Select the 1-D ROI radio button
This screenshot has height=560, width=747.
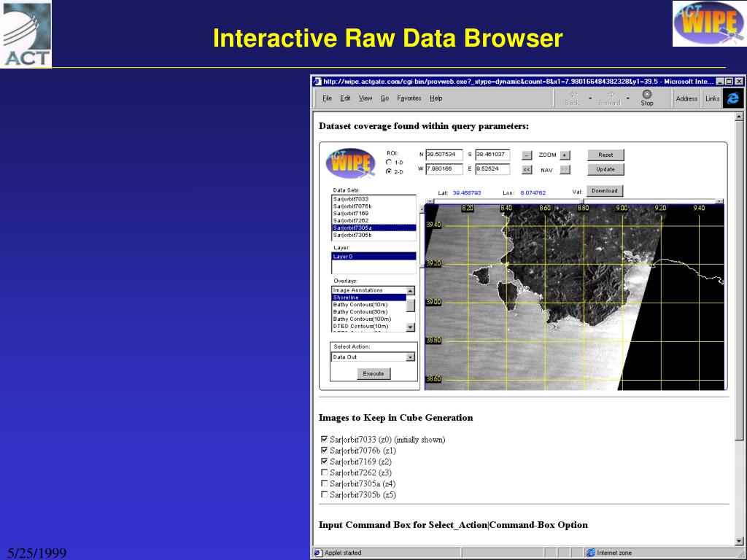[389, 163]
